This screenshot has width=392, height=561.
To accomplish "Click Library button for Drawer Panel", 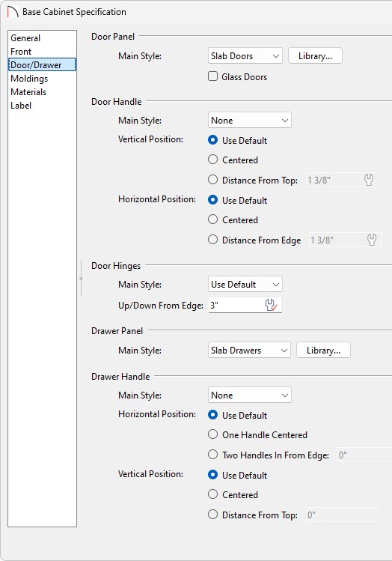I will pos(323,350).
